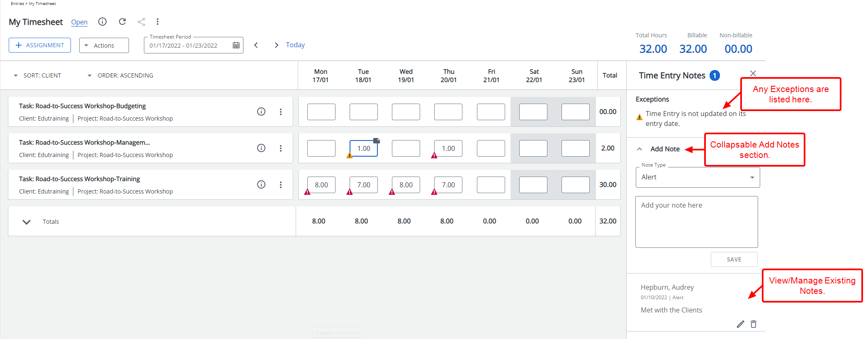
Task: Open the Actions dropdown
Action: (x=104, y=45)
